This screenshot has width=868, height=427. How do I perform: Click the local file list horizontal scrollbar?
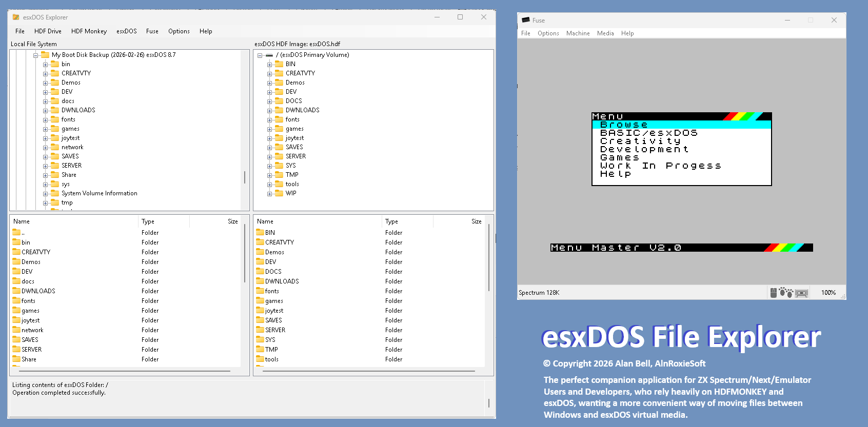coord(126,371)
